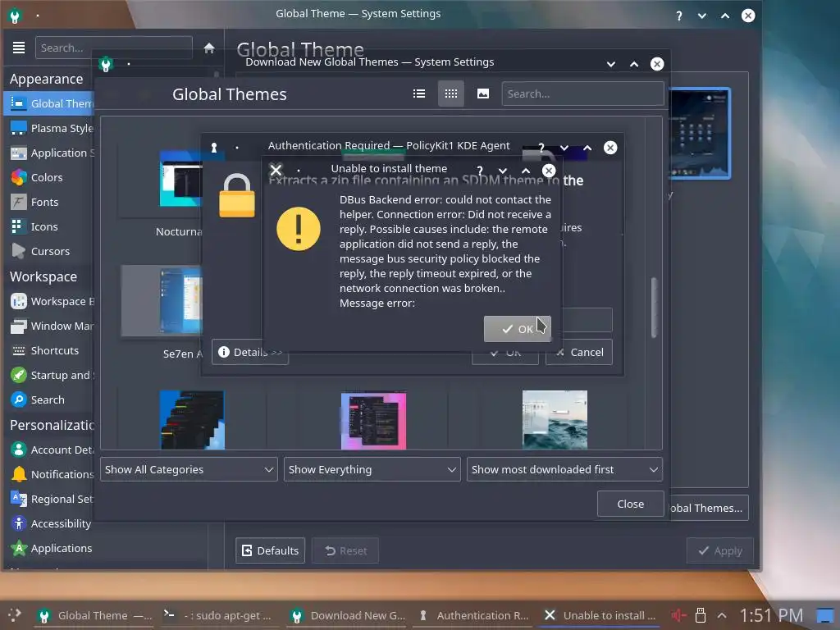The image size is (840, 630).
Task: Click OK in Unable to install theme dialog
Action: point(517,329)
